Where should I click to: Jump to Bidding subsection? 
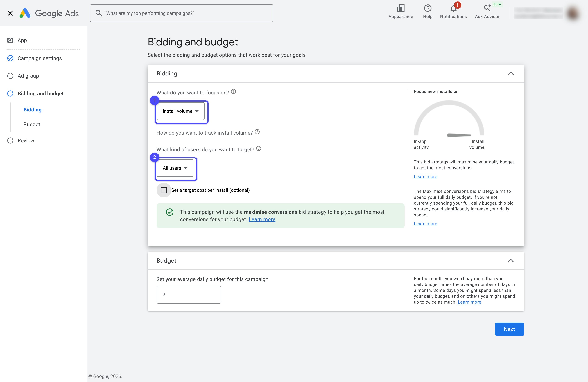point(32,110)
